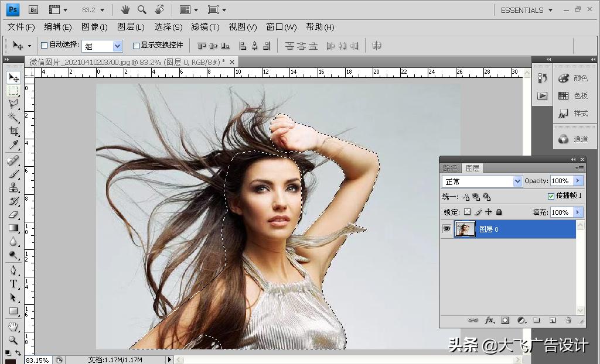Select the Horizontal Type tool
The image size is (600, 364).
[13, 284]
